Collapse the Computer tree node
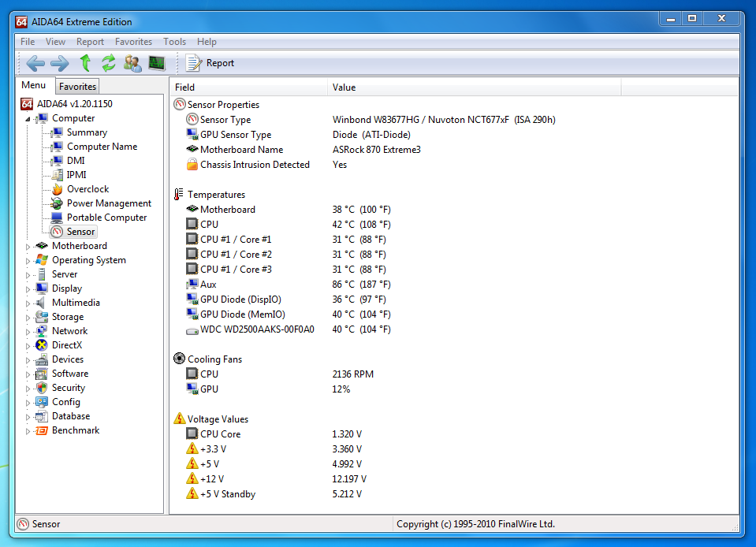The height and width of the screenshot is (547, 756). [29, 119]
